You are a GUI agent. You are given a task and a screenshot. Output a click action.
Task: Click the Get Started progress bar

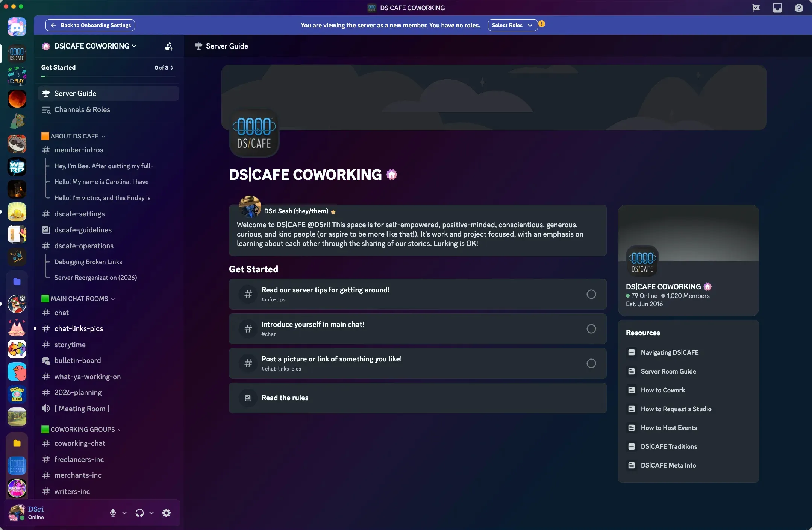click(x=108, y=76)
